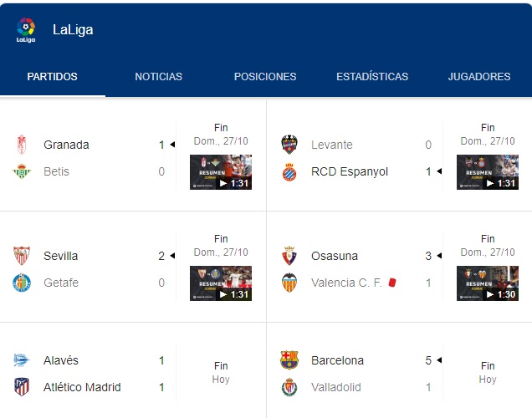The image size is (532, 418).
Task: Go to the JUGADORES tab
Action: pos(479,77)
